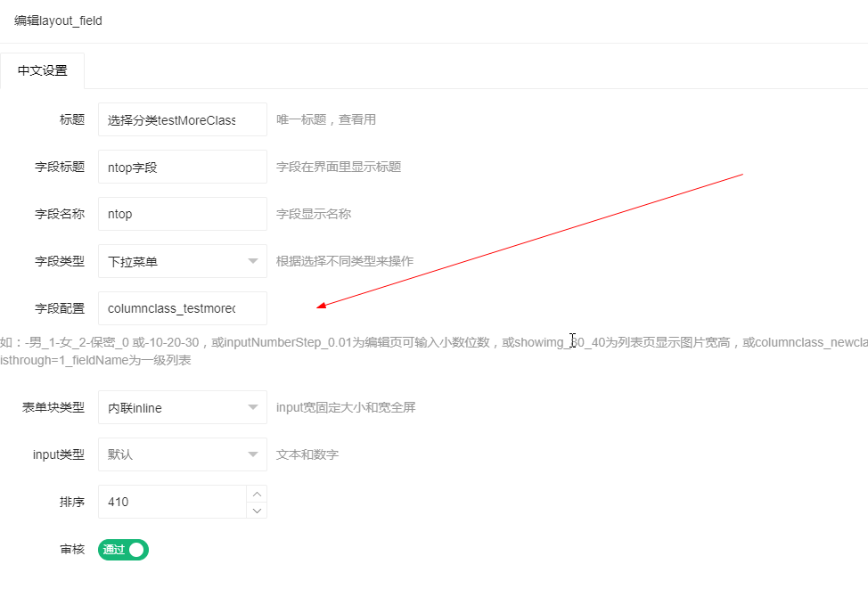Image resolution: width=868 pixels, height=589 pixels.
Task: Click the 字段标题 input containing ntop字段
Action: (182, 167)
